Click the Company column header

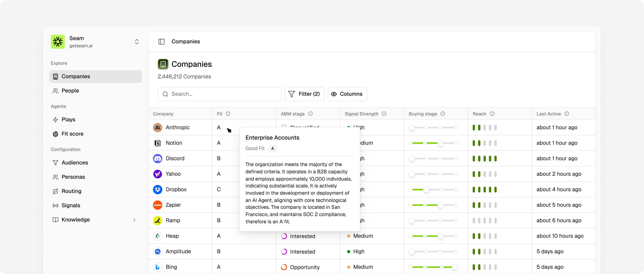click(163, 114)
